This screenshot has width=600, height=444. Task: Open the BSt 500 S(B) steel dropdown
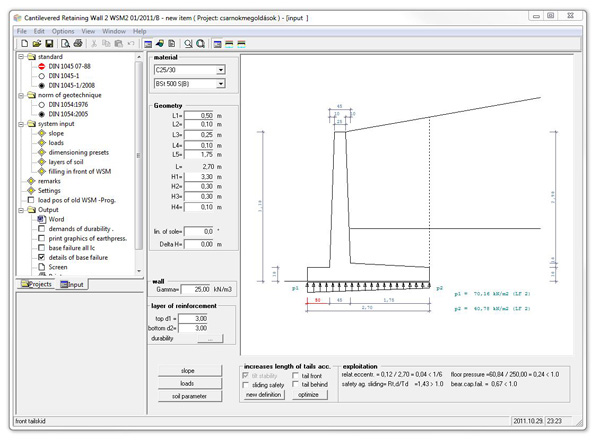click(220, 84)
